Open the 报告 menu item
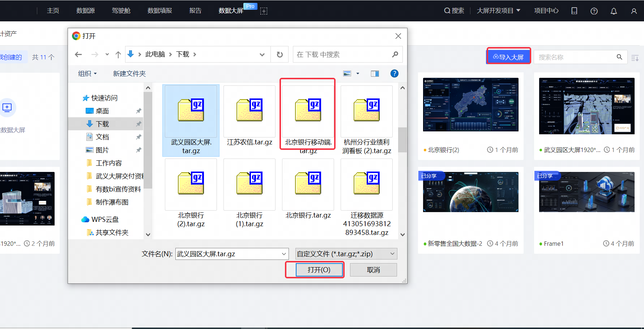This screenshot has width=644, height=329. coord(195,10)
